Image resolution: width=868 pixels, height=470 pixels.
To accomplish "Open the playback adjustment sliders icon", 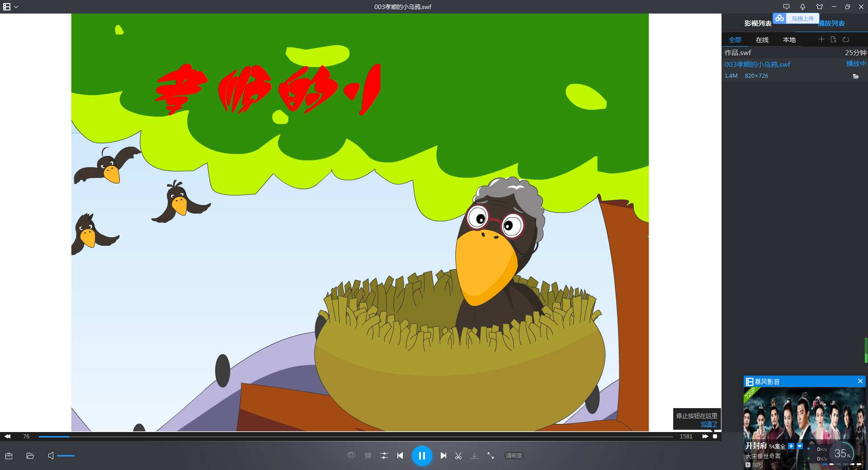I will pos(384,456).
